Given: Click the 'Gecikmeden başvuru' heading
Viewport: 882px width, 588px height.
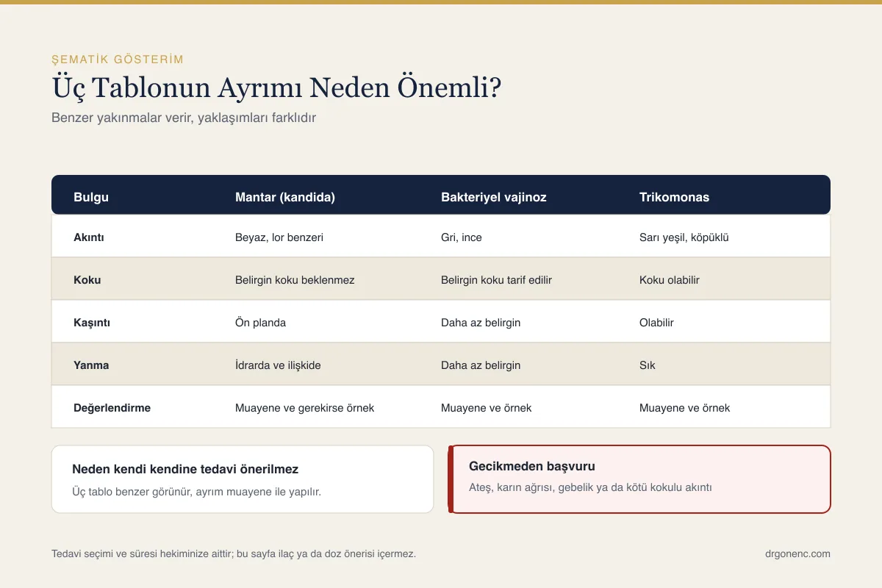Looking at the screenshot, I should tap(532, 466).
